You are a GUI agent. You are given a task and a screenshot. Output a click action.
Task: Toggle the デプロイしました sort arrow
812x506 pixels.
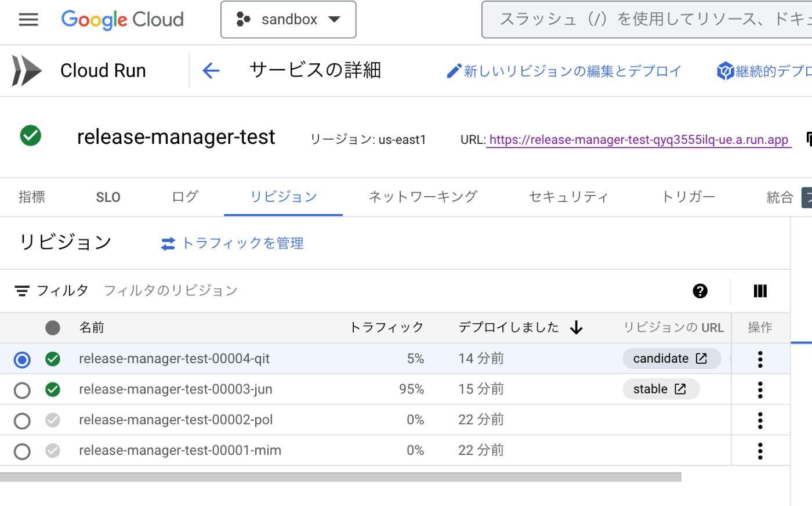point(576,327)
